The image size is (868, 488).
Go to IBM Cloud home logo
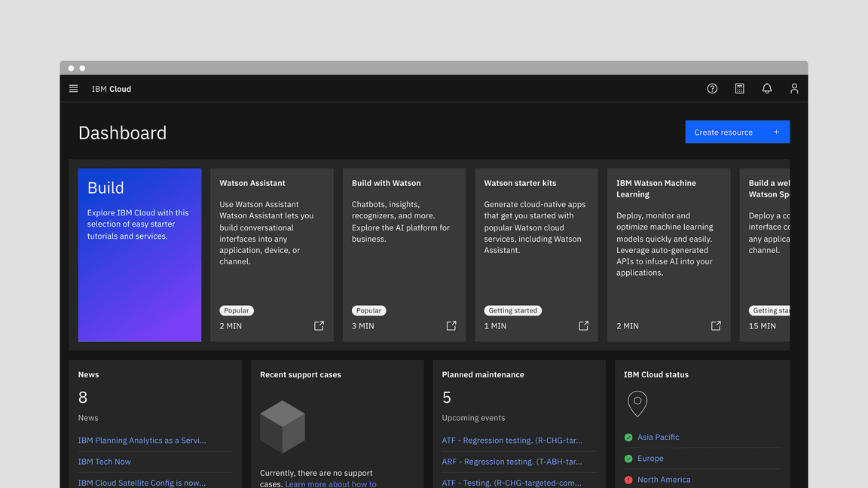tap(112, 89)
